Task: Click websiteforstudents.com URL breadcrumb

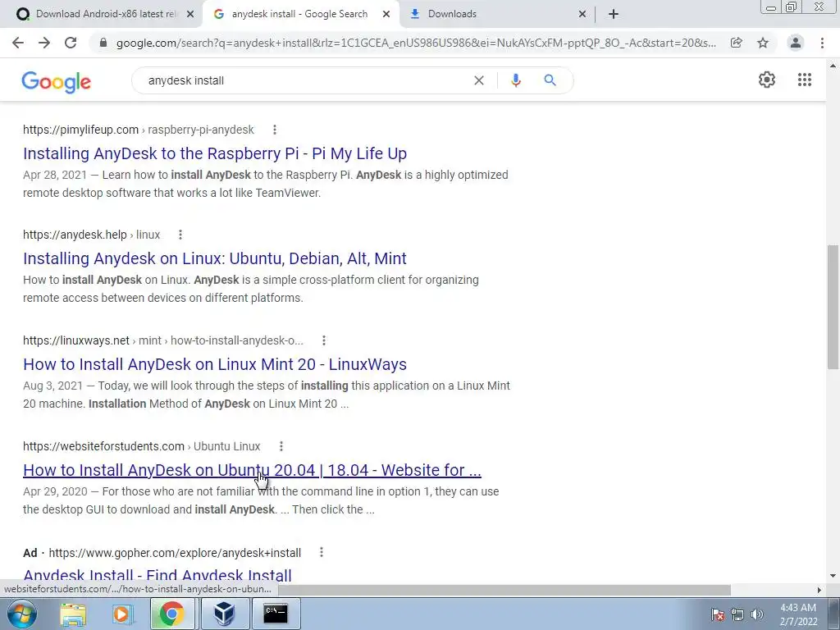Action: pyautogui.click(x=141, y=446)
